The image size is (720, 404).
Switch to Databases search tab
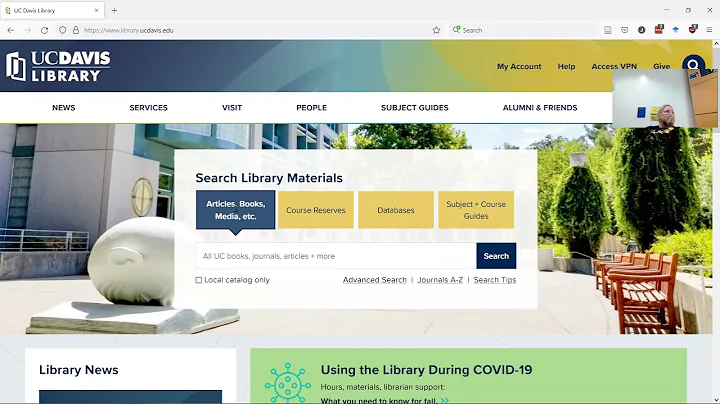click(396, 210)
